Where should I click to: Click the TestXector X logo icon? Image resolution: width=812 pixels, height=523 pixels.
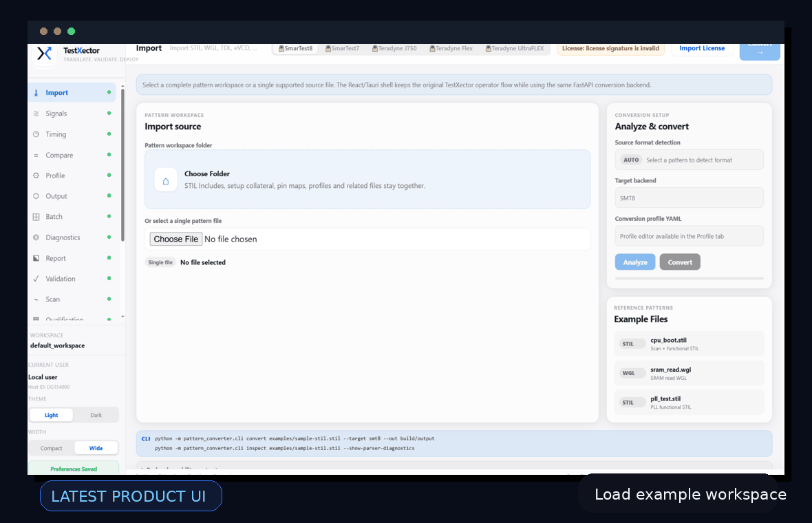pyautogui.click(x=45, y=54)
